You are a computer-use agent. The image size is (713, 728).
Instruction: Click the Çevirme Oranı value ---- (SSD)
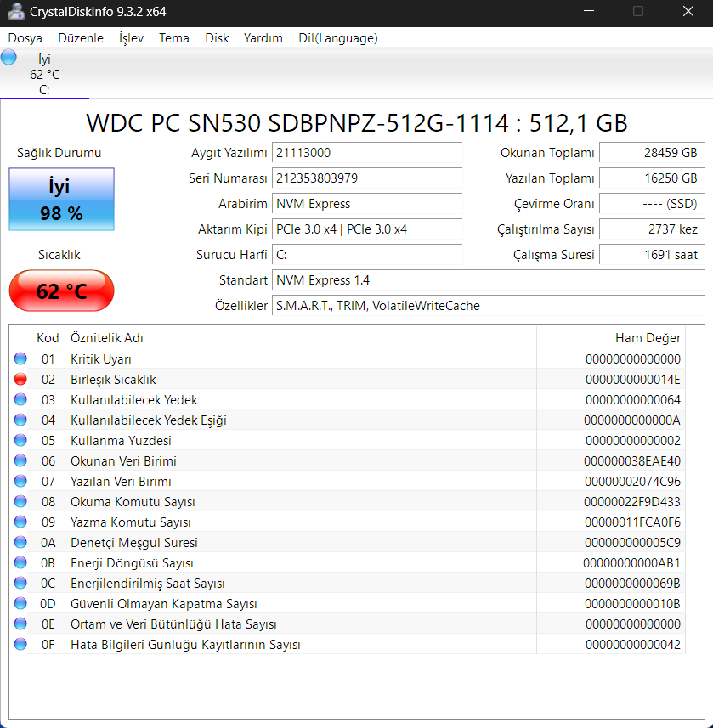coord(652,204)
